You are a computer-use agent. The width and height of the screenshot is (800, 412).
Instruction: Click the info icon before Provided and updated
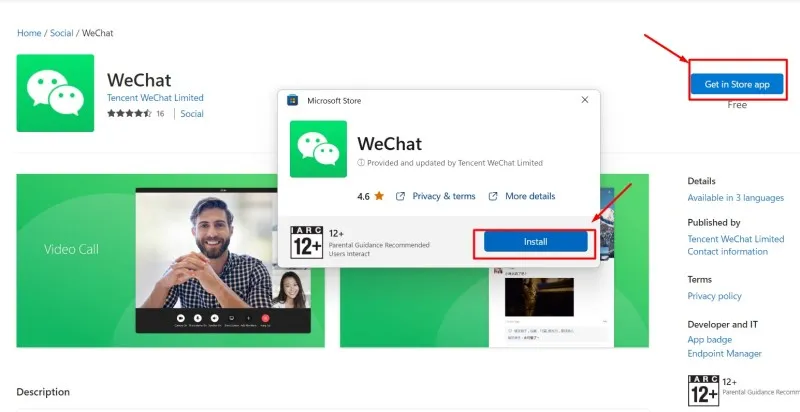(x=361, y=163)
